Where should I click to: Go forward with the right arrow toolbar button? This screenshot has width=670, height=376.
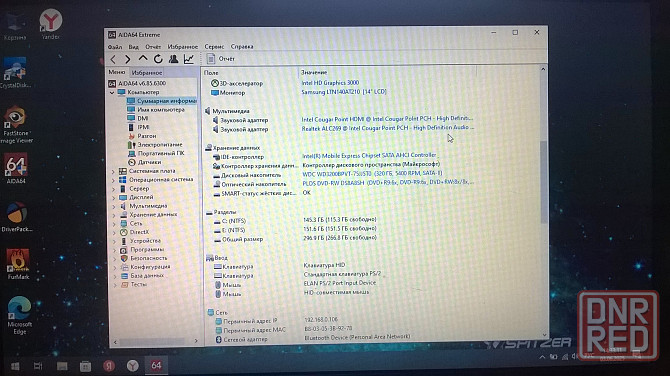(128, 59)
